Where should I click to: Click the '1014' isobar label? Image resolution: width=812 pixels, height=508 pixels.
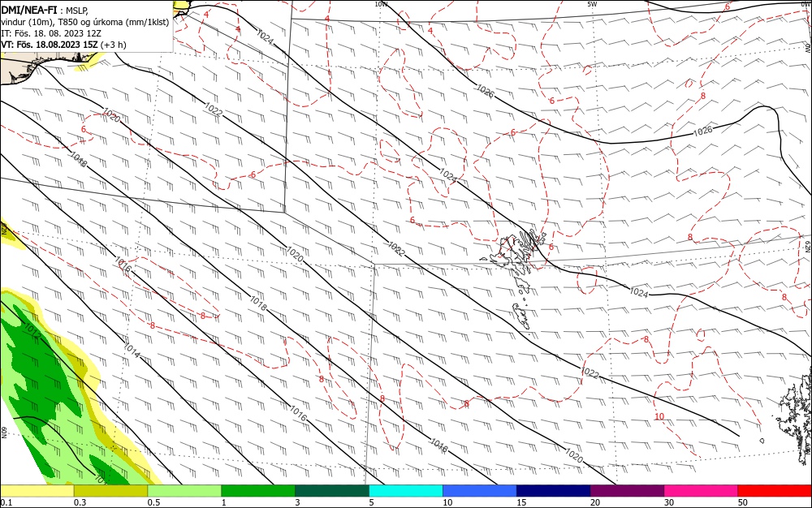[x=132, y=351]
